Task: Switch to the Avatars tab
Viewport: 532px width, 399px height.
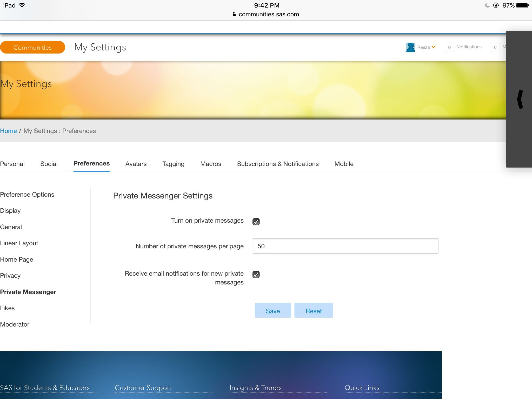Action: (136, 164)
